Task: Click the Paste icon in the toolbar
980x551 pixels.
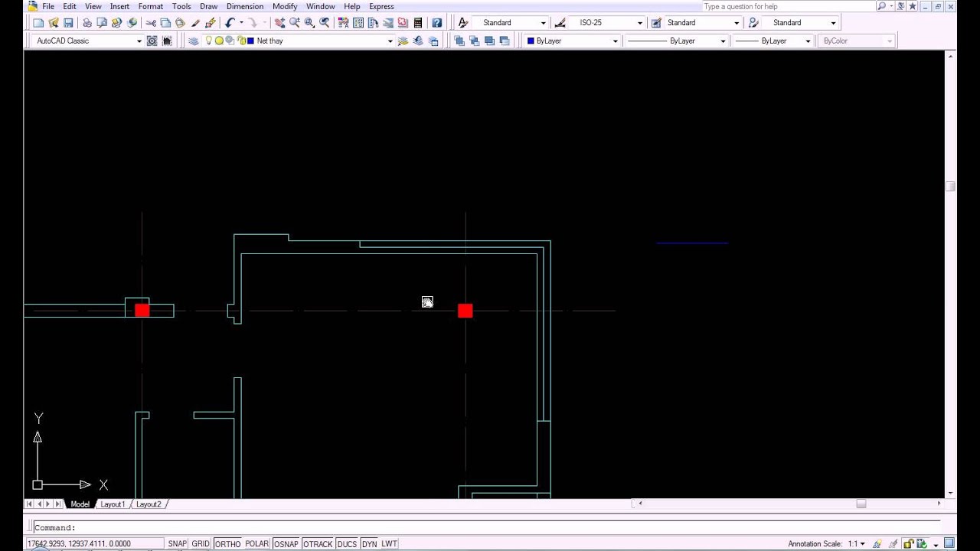Action: [x=180, y=23]
